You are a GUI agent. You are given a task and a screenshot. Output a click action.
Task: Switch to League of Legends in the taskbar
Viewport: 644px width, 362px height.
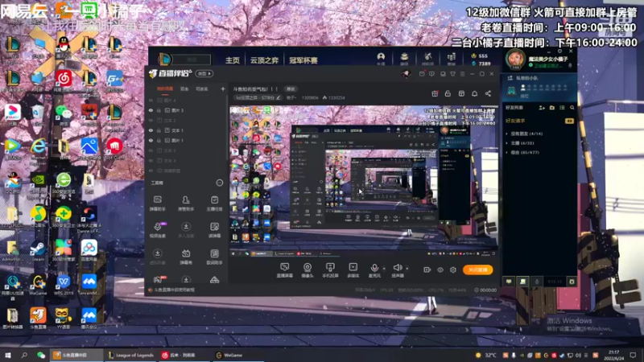131,355
